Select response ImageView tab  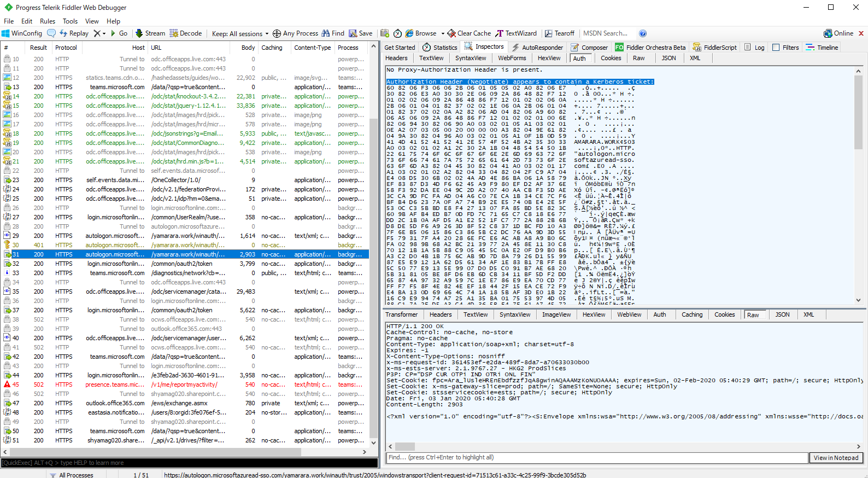(x=556, y=314)
